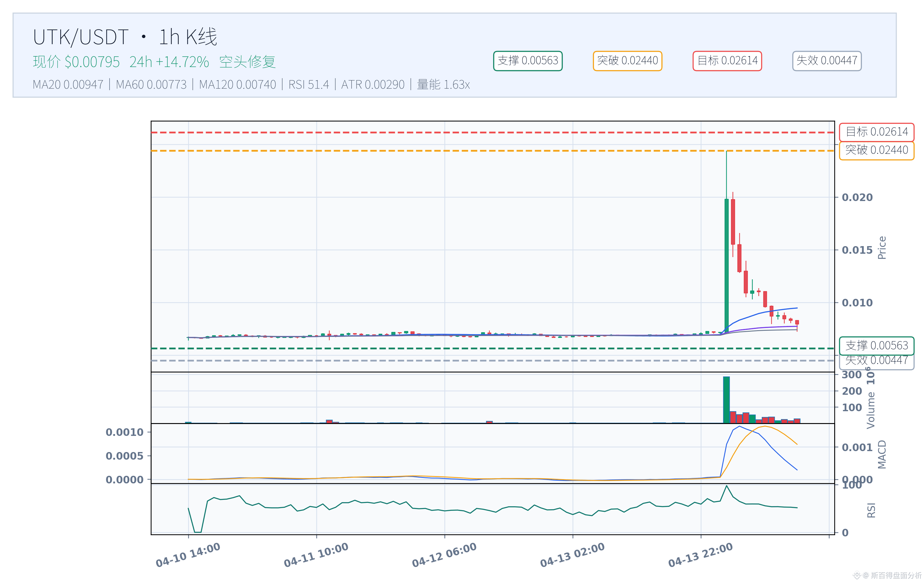Click the 24h +14.72% change text
The image size is (924, 583).
coord(169,62)
